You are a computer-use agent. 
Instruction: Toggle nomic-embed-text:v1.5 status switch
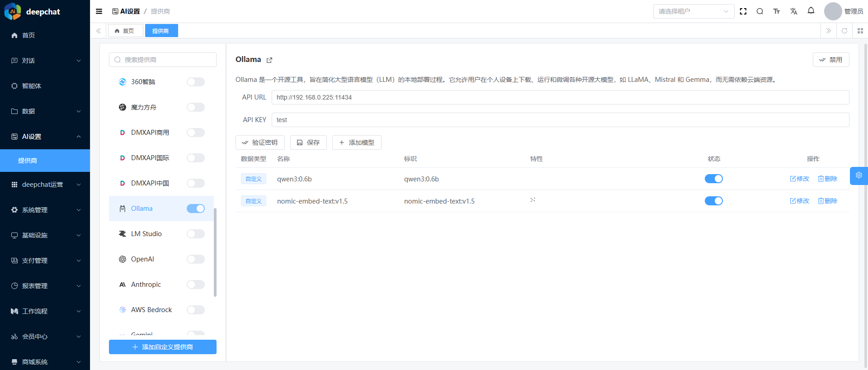click(714, 201)
